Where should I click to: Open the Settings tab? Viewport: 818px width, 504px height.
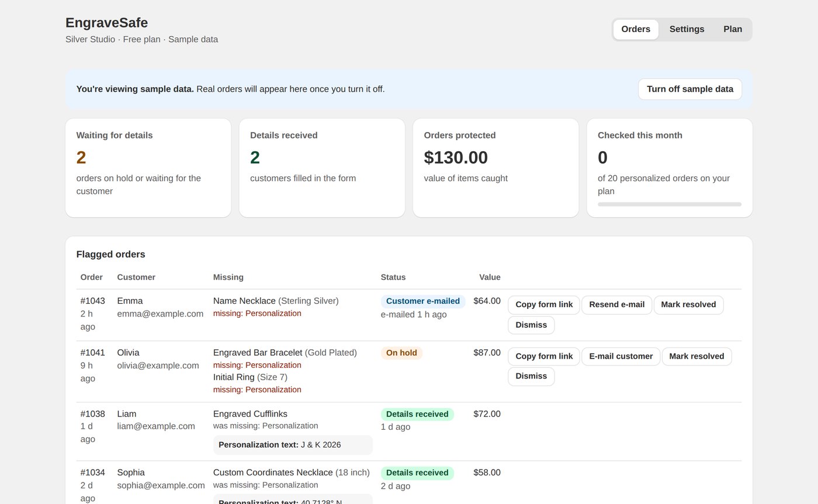click(x=687, y=29)
